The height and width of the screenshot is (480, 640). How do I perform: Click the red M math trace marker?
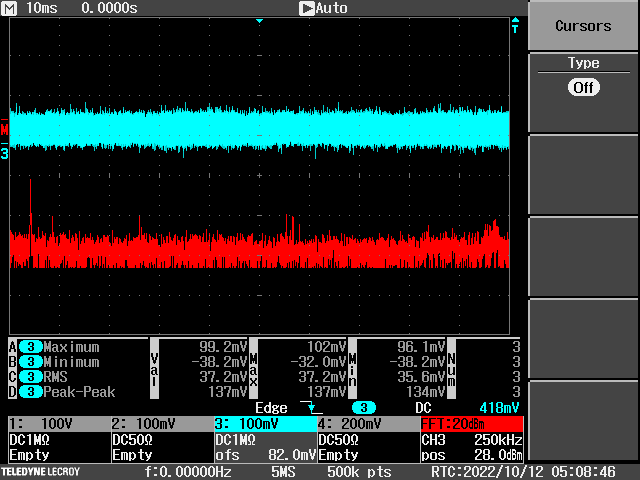(x=4, y=131)
